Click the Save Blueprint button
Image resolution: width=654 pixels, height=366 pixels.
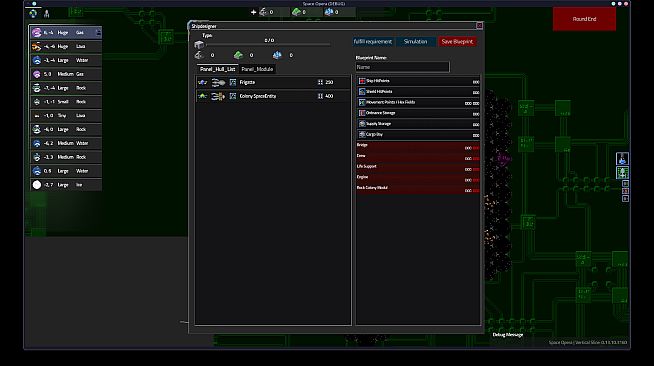(457, 42)
